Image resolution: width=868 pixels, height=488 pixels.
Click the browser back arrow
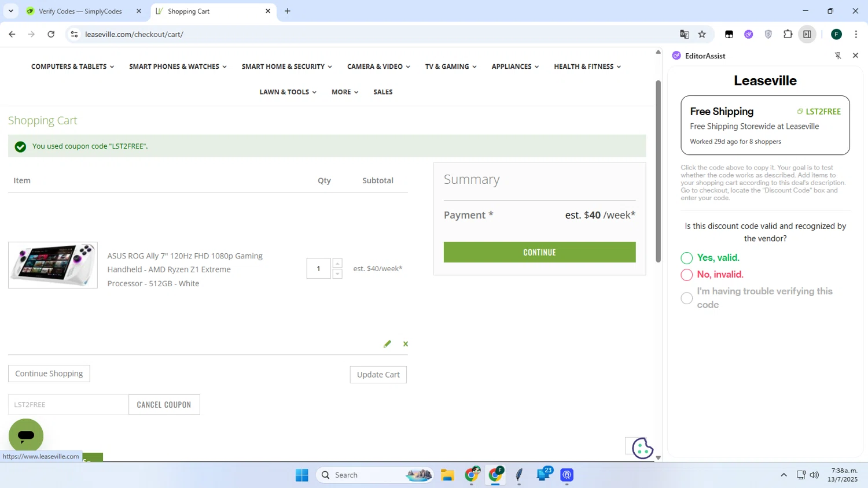(12, 34)
